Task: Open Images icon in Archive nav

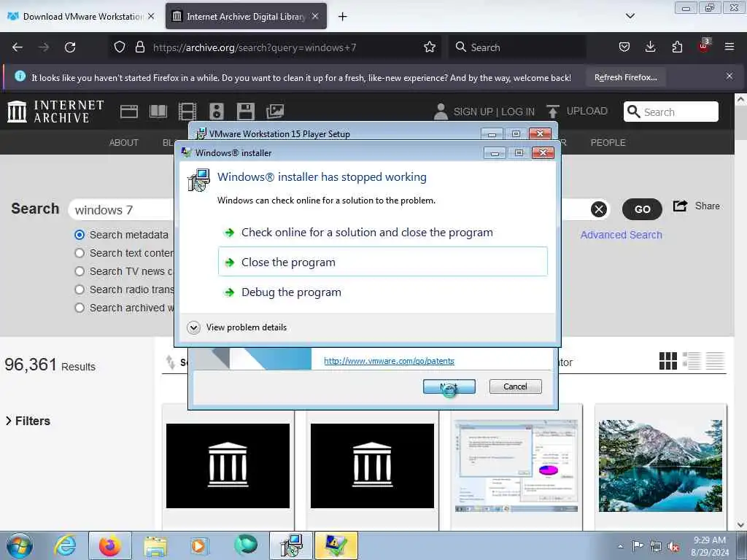Action: (x=275, y=112)
